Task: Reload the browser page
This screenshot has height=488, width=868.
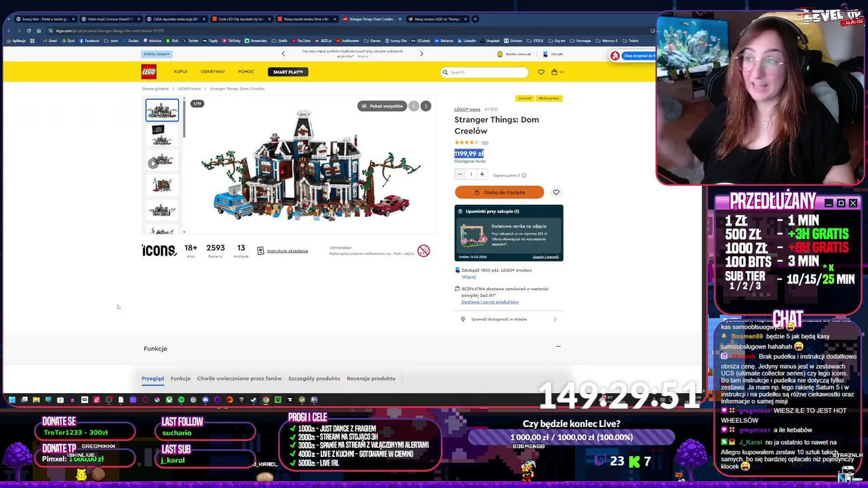Action: coord(28,30)
